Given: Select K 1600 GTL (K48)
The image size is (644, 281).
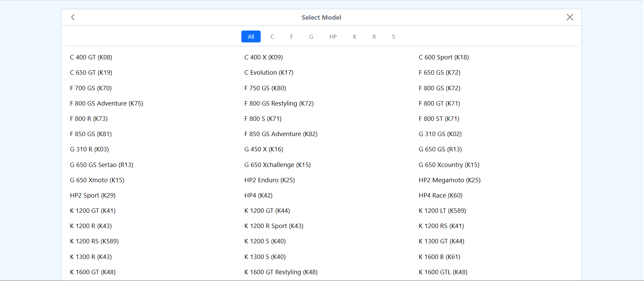Looking at the screenshot, I should pos(443,272).
